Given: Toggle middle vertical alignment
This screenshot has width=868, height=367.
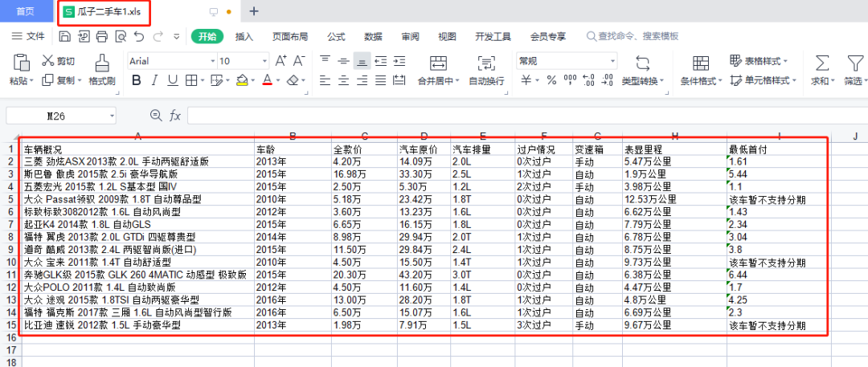Looking at the screenshot, I should [x=344, y=61].
